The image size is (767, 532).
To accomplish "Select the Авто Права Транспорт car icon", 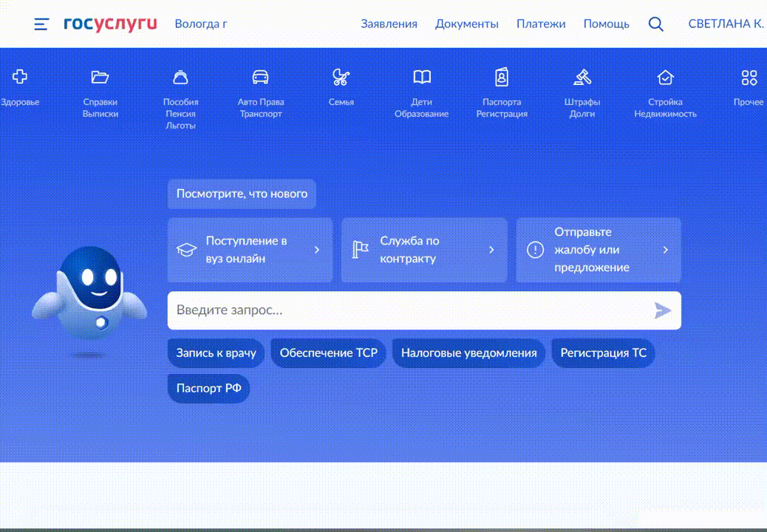I will (260, 77).
